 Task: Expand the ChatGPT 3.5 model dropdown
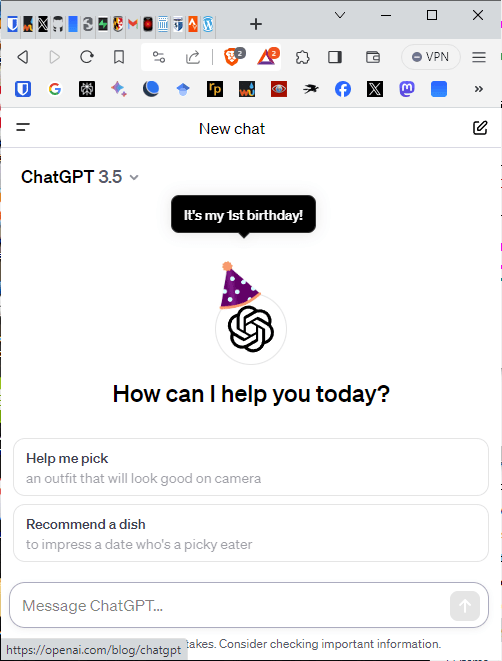click(80, 177)
